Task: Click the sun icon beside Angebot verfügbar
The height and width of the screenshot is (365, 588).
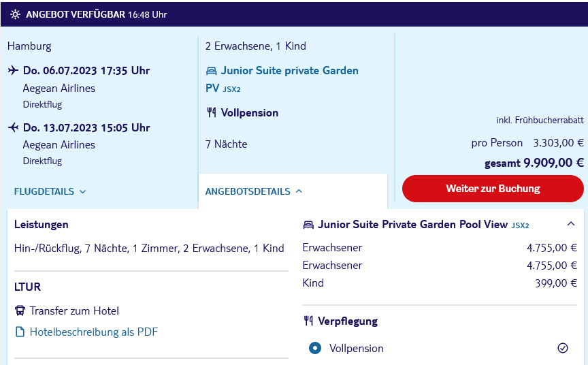Action: point(15,14)
